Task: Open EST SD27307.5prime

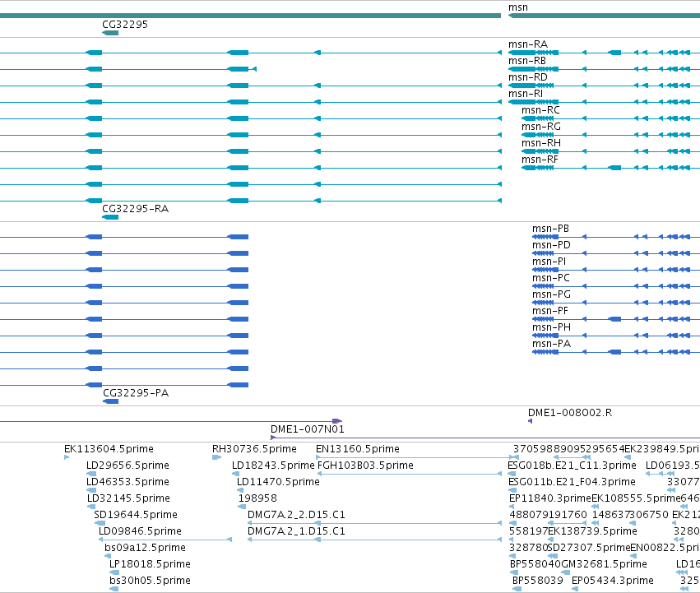Action: [589, 548]
